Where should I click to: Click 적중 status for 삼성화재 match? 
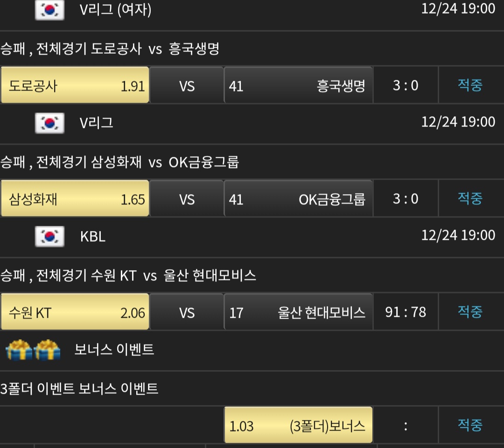point(470,198)
